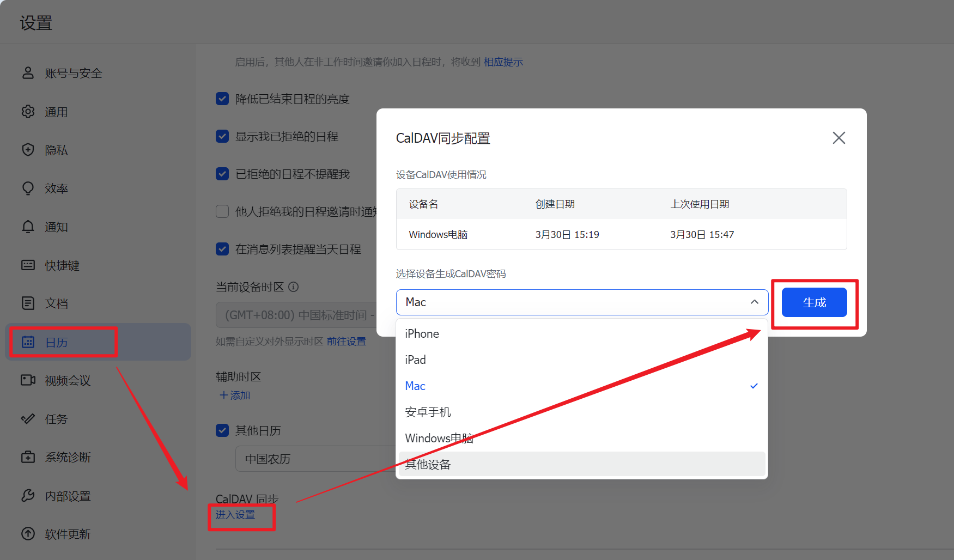
Task: Uncheck 已拒绝的日程不提醒我 checkbox
Action: tap(222, 174)
